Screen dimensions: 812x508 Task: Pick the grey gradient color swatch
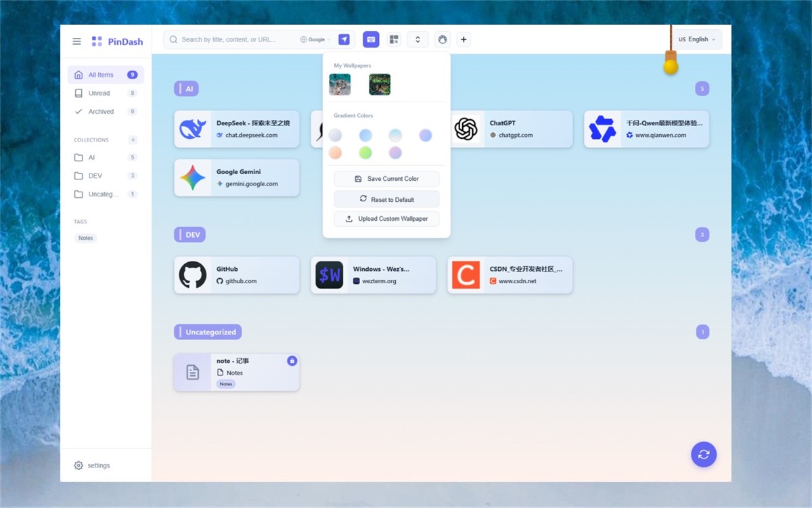(335, 135)
